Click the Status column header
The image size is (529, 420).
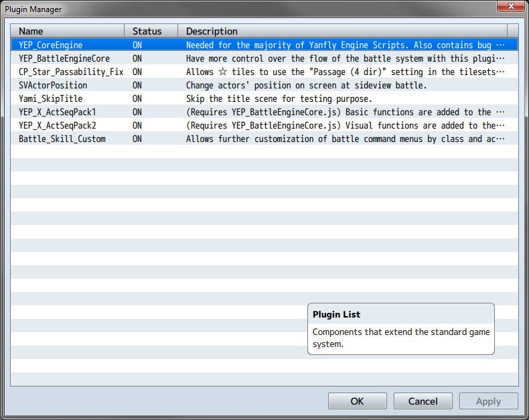[x=151, y=31]
